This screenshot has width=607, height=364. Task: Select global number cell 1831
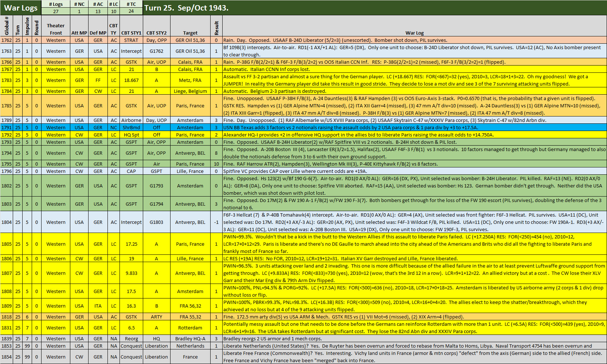click(x=7, y=328)
